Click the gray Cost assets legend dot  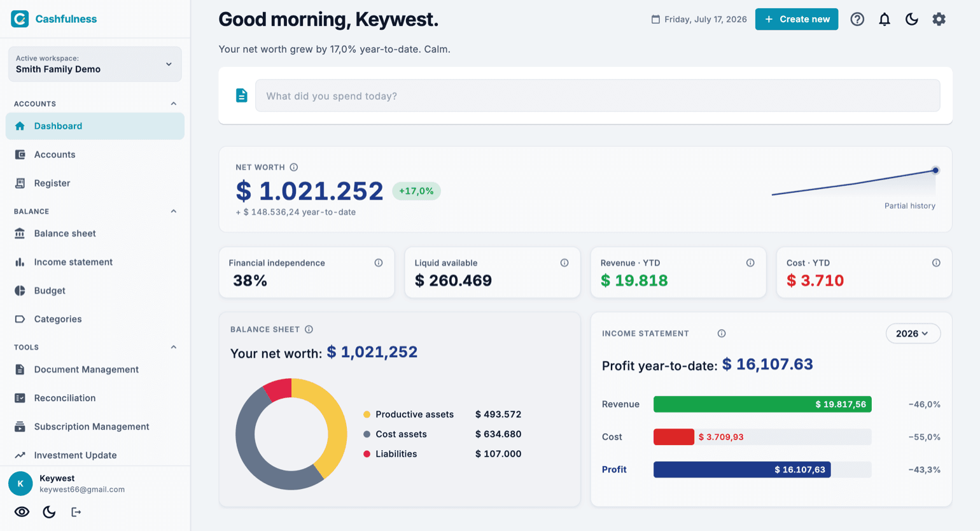click(x=367, y=434)
